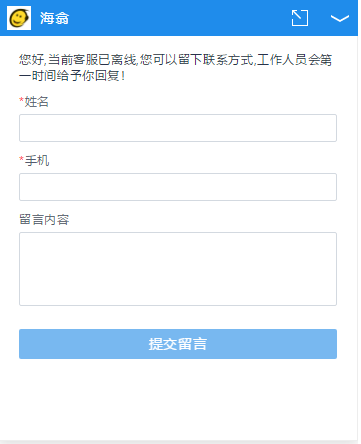Open chat in pop-out window icon
This screenshot has width=361, height=444.
pyautogui.click(x=299, y=18)
